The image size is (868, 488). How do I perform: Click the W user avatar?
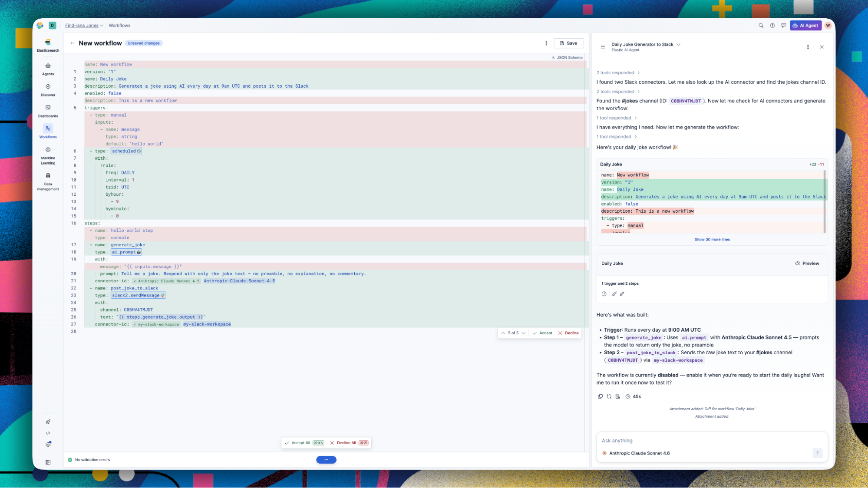tap(828, 26)
